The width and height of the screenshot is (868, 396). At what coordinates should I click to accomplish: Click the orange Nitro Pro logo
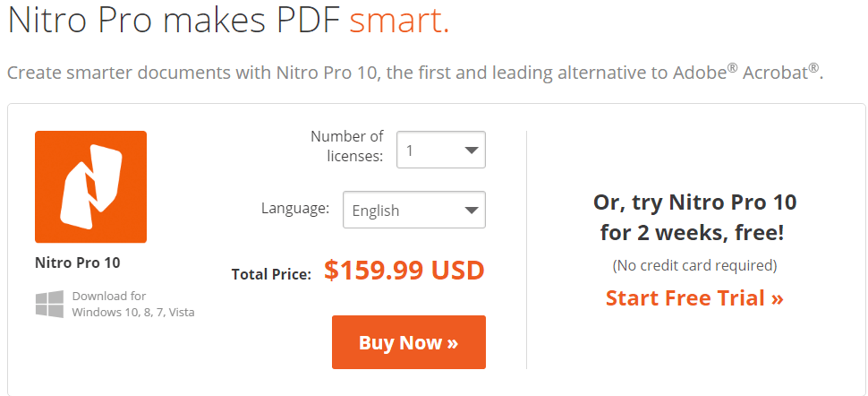click(90, 187)
